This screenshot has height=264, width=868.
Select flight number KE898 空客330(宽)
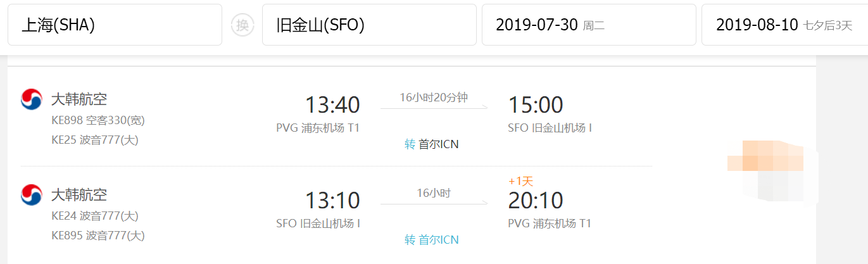point(98,120)
